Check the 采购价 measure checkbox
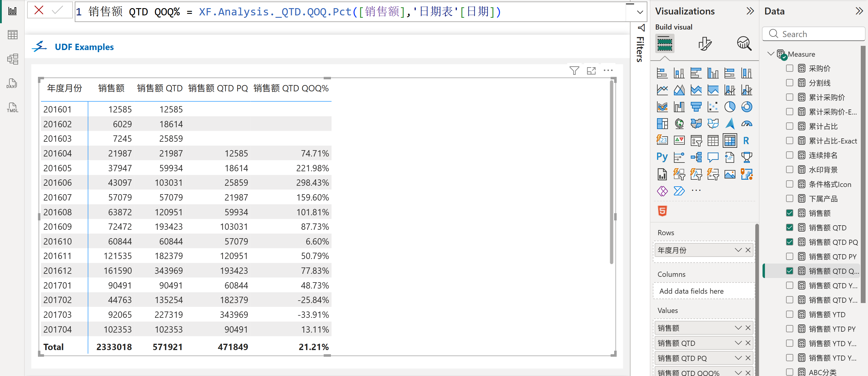Screen dimensions: 868x376 pyautogui.click(x=789, y=68)
